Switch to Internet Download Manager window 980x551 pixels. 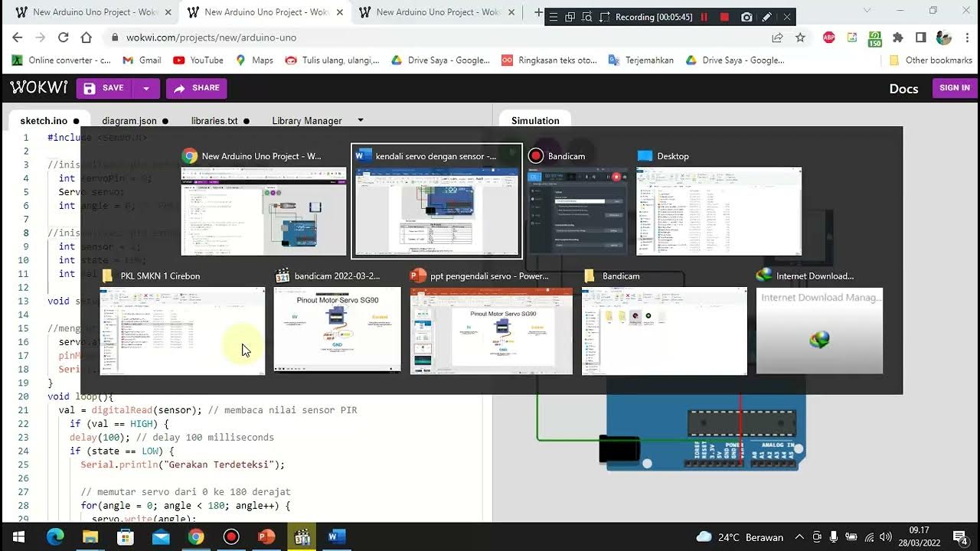[x=820, y=321]
